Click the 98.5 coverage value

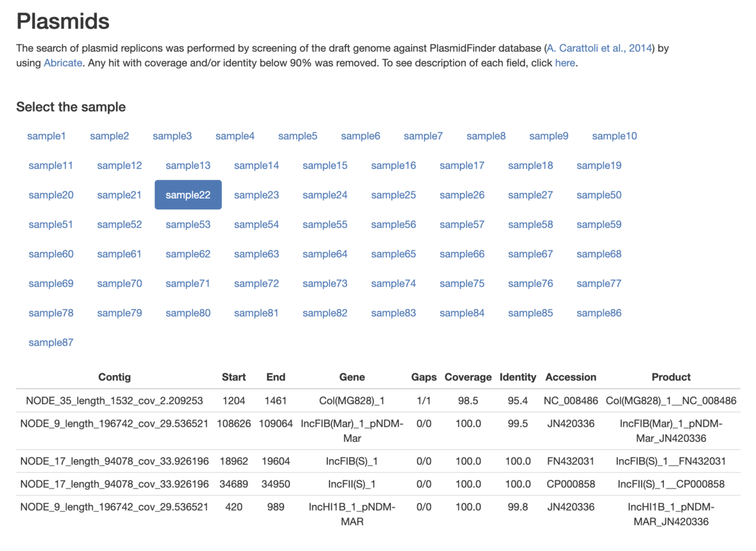pos(468,400)
